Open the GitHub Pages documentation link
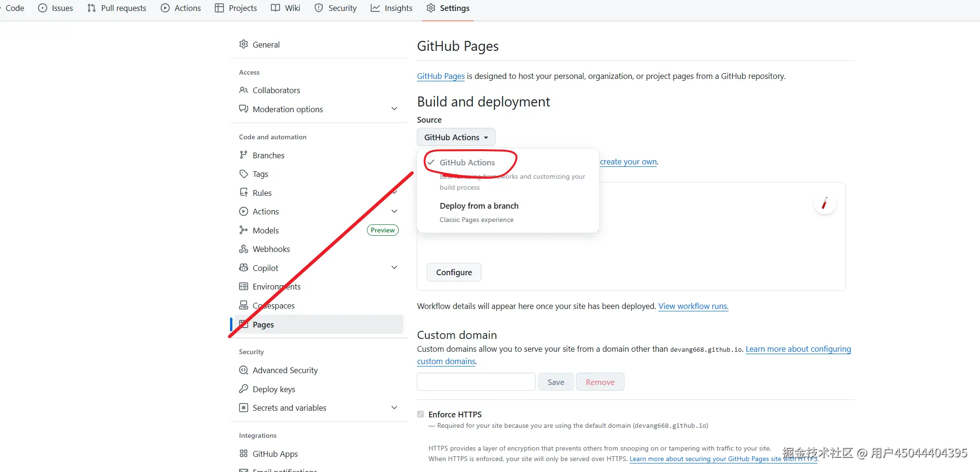 (x=441, y=76)
